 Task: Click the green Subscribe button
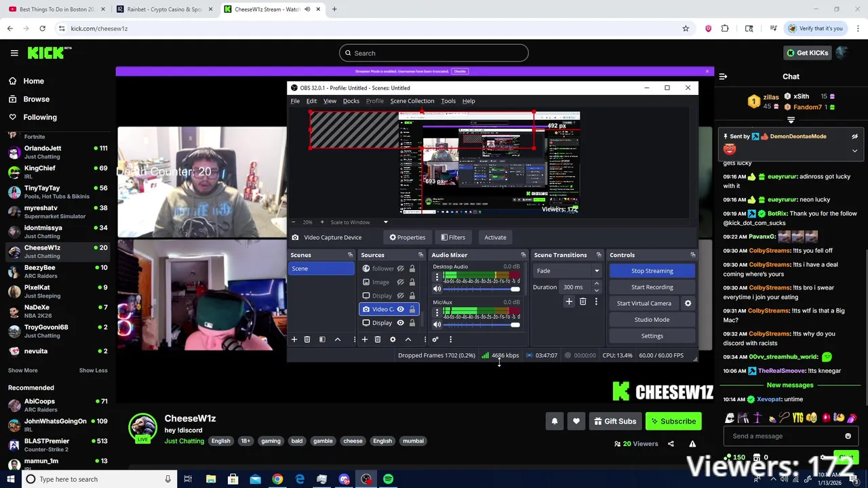[x=673, y=422]
